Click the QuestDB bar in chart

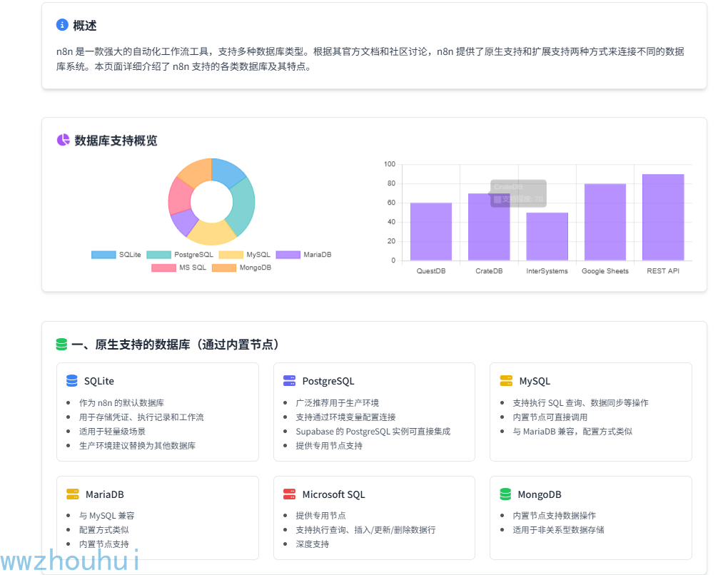(431, 232)
